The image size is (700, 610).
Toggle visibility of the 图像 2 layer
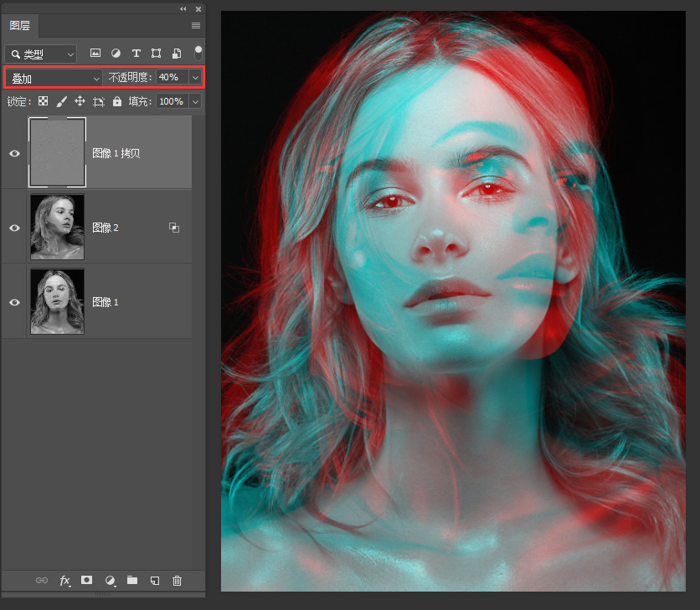click(x=14, y=228)
